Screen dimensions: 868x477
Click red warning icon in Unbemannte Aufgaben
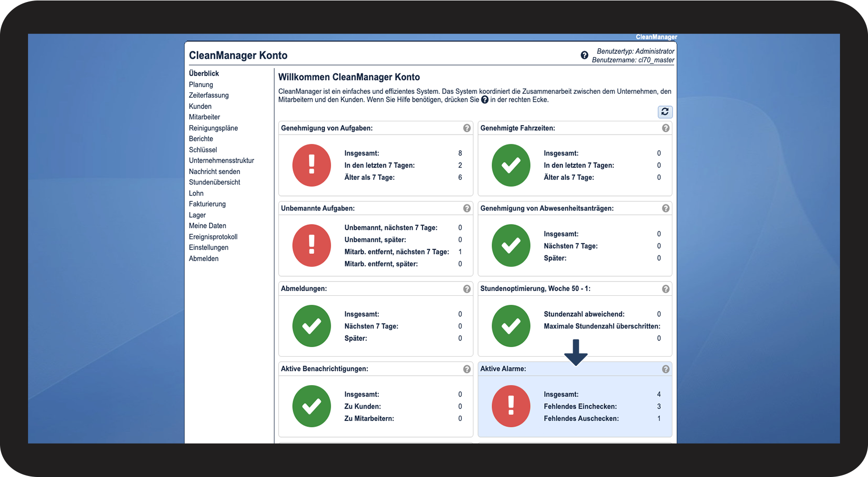point(311,246)
